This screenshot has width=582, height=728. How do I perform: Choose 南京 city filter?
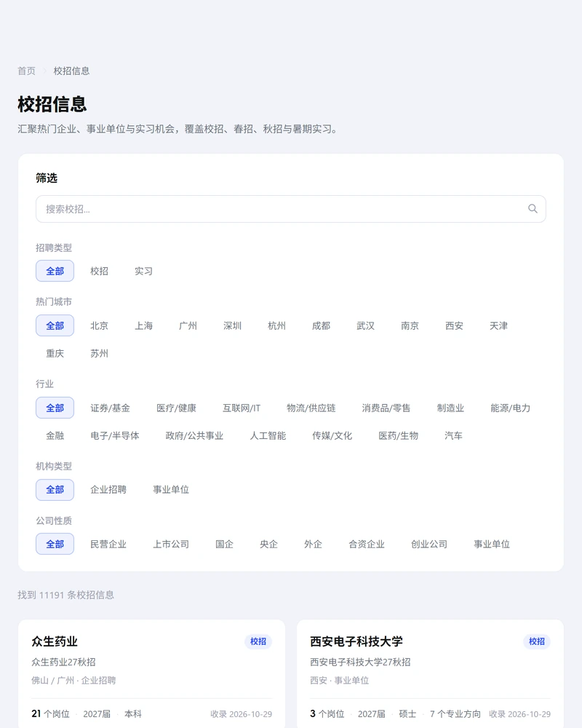pyautogui.click(x=410, y=326)
